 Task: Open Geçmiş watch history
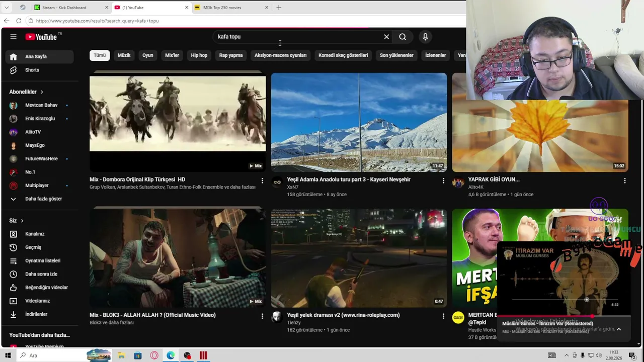39,247
